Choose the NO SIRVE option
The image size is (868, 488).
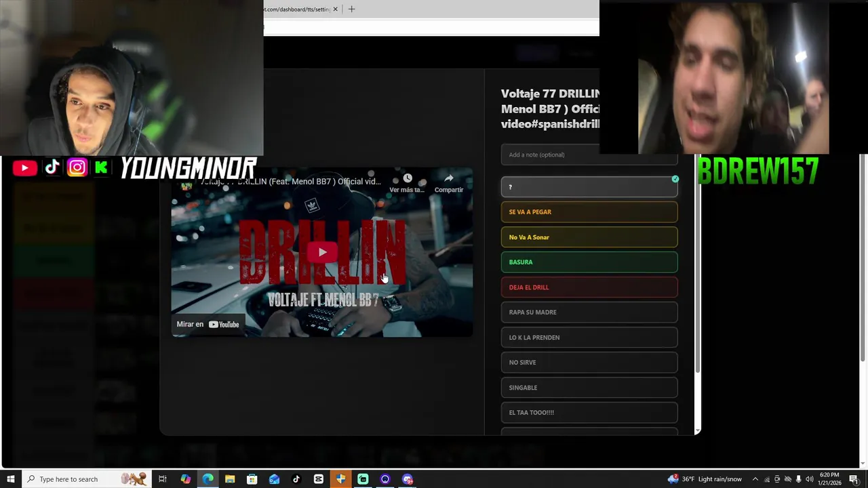pos(589,363)
